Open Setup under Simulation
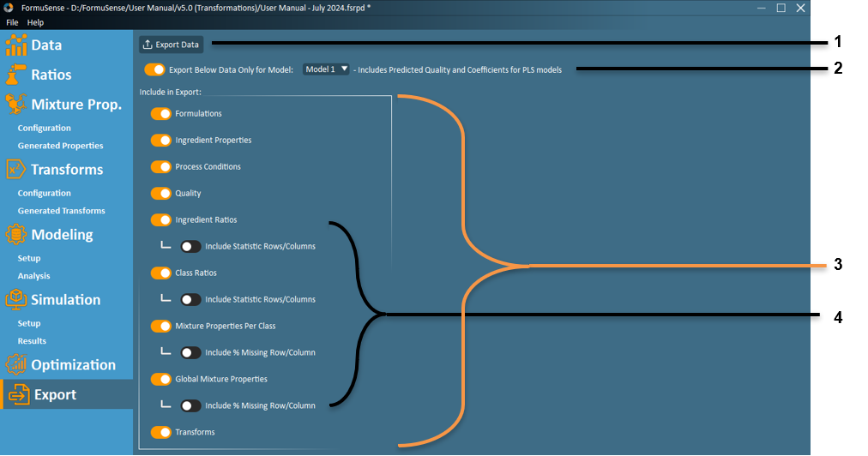The height and width of the screenshot is (456, 868). click(29, 324)
